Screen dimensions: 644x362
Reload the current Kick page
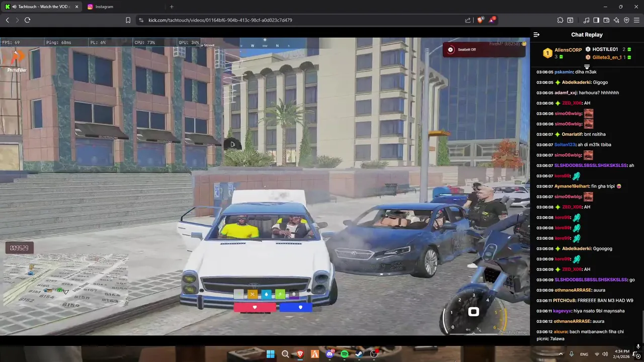pos(27,20)
